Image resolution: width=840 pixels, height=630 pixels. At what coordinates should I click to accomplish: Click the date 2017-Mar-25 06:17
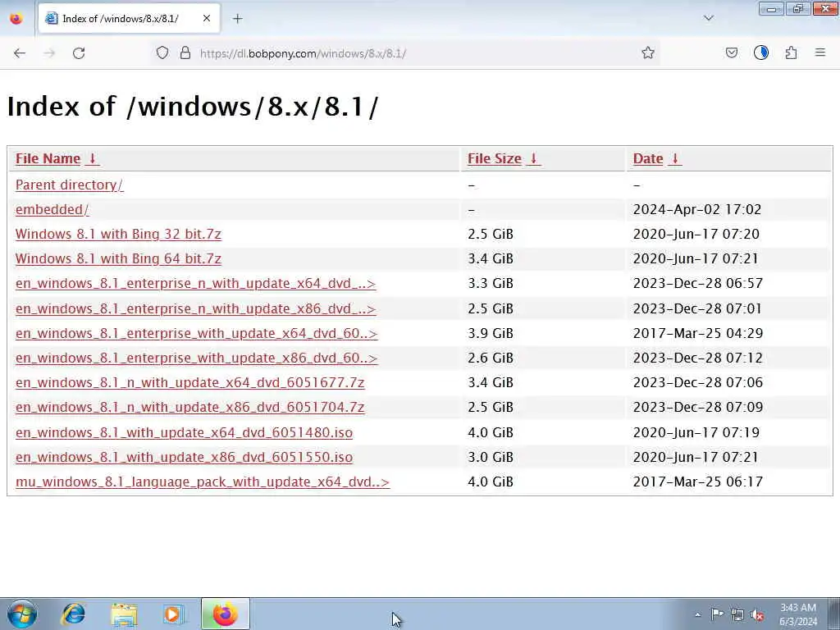697,482
